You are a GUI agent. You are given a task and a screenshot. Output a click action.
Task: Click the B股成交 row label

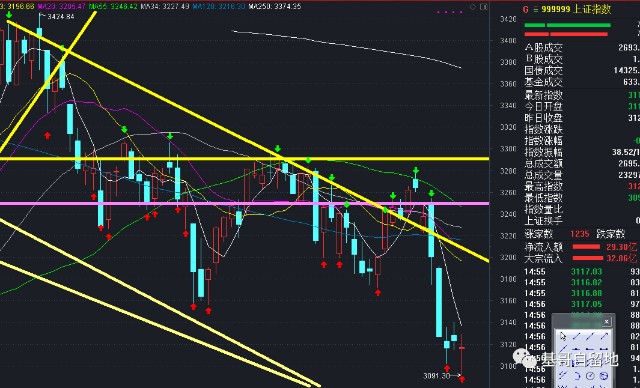544,59
